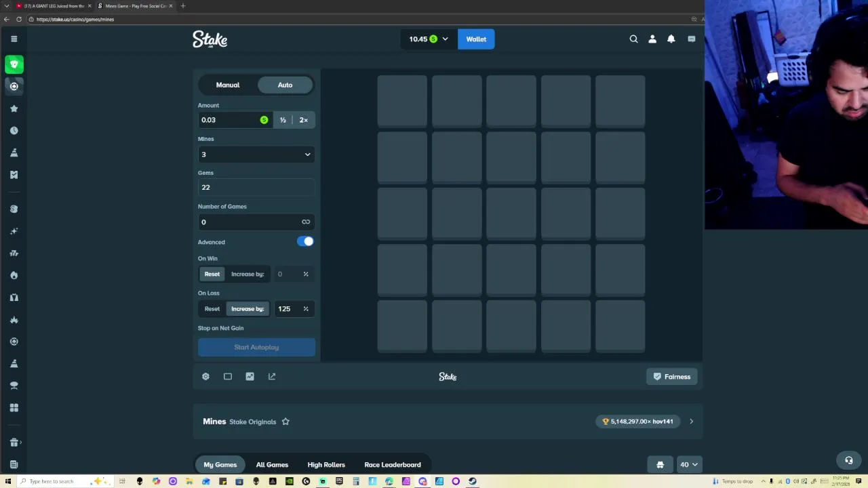
Task: Open the user profile icon
Action: coord(652,39)
